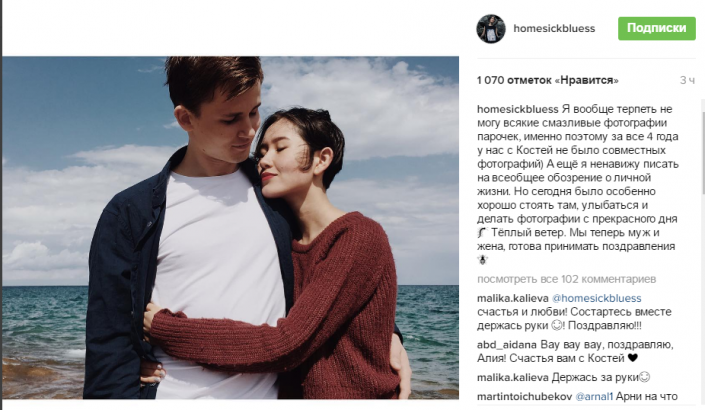Click the 3 ч post timestamp

(x=687, y=80)
